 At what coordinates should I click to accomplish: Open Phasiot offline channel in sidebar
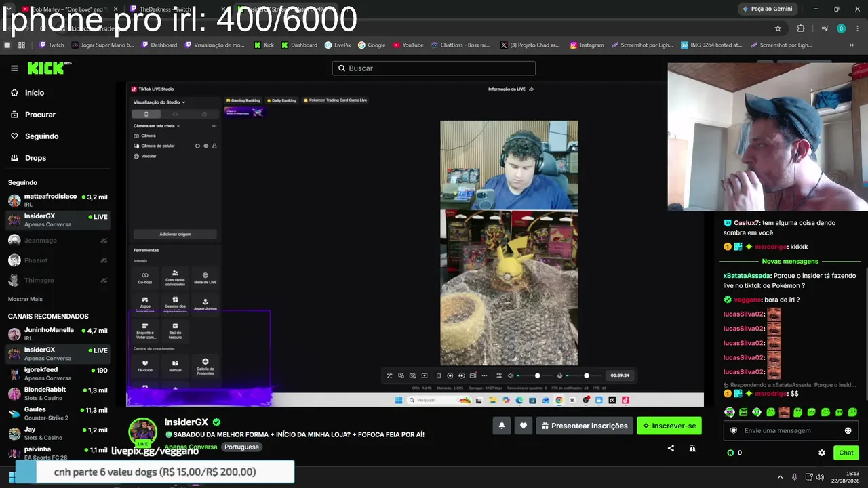(x=58, y=260)
